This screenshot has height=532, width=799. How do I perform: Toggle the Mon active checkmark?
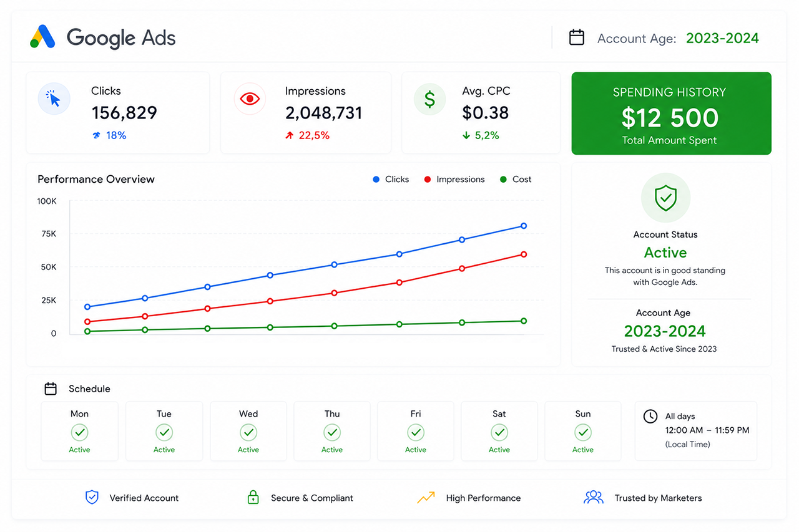pyautogui.click(x=79, y=432)
